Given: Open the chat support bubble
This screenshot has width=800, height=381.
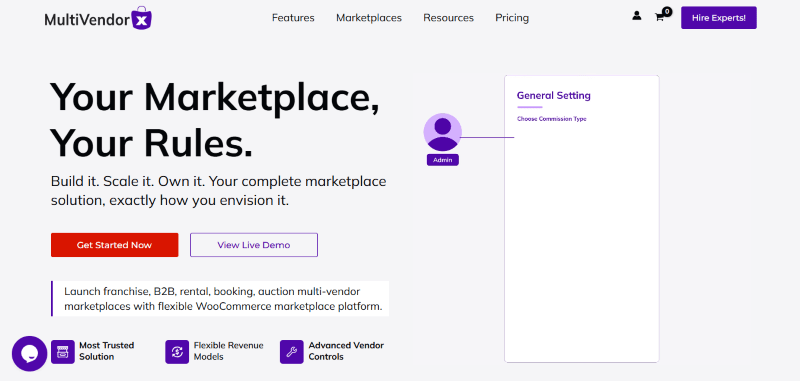Looking at the screenshot, I should [30, 353].
